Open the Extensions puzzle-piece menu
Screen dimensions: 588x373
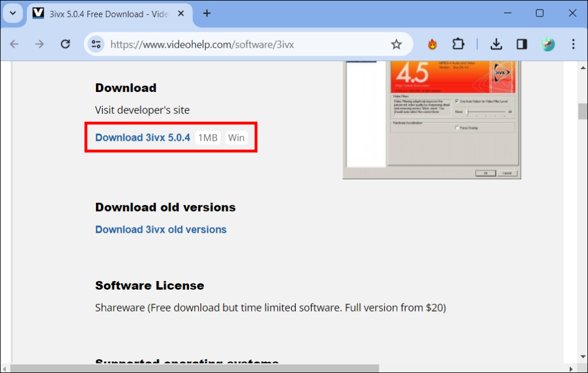(458, 44)
